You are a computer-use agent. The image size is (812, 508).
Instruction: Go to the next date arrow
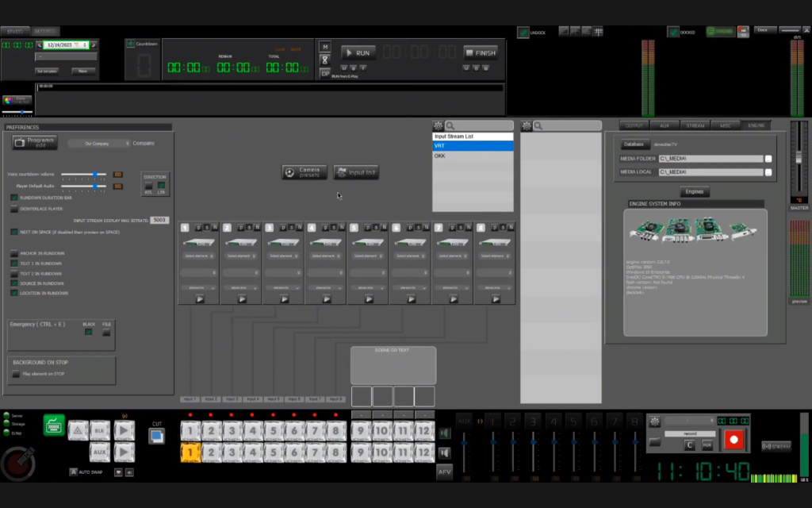point(94,45)
